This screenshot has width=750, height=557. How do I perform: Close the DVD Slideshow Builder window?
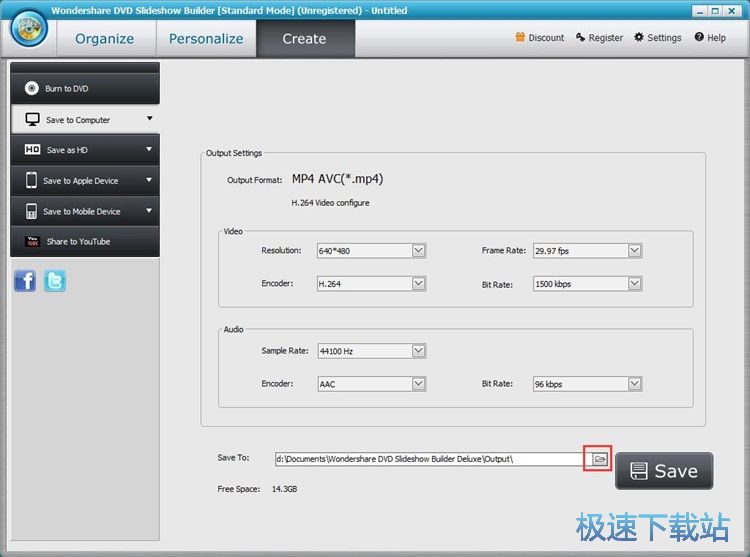click(x=732, y=11)
